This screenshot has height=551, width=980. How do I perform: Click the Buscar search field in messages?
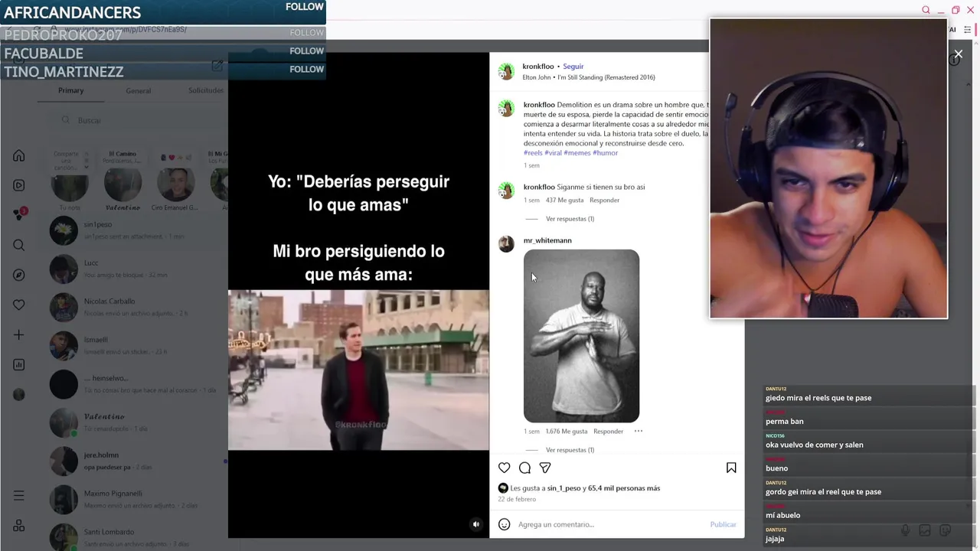[138, 120]
